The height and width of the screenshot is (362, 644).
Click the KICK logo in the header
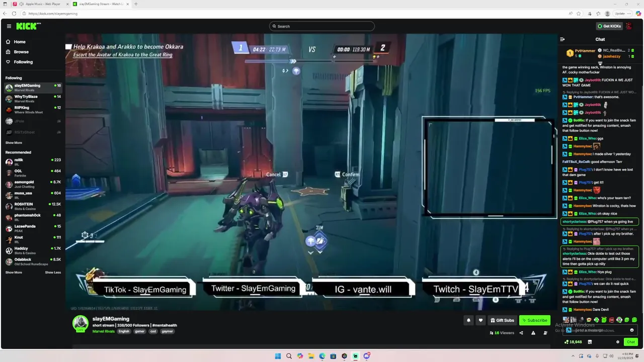click(x=28, y=26)
